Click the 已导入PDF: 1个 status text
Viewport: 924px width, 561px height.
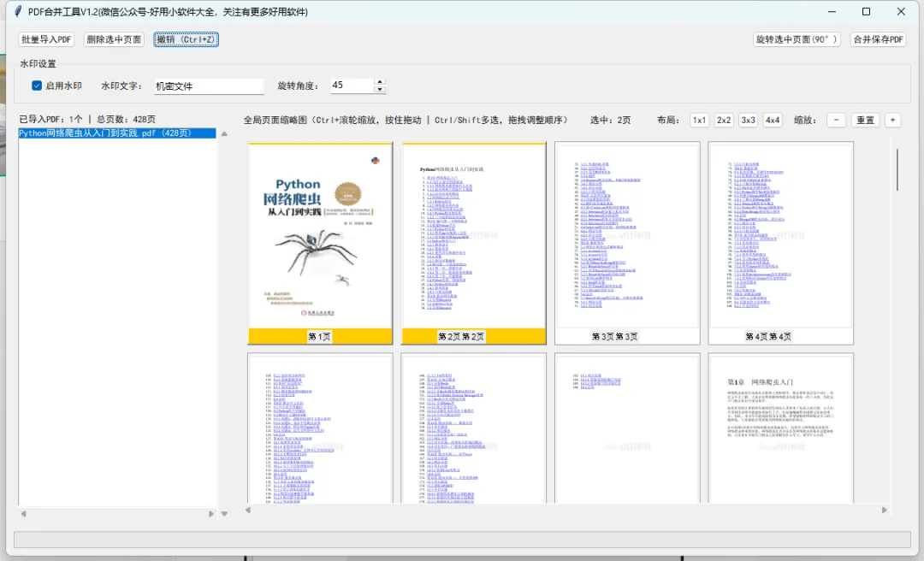coord(50,119)
